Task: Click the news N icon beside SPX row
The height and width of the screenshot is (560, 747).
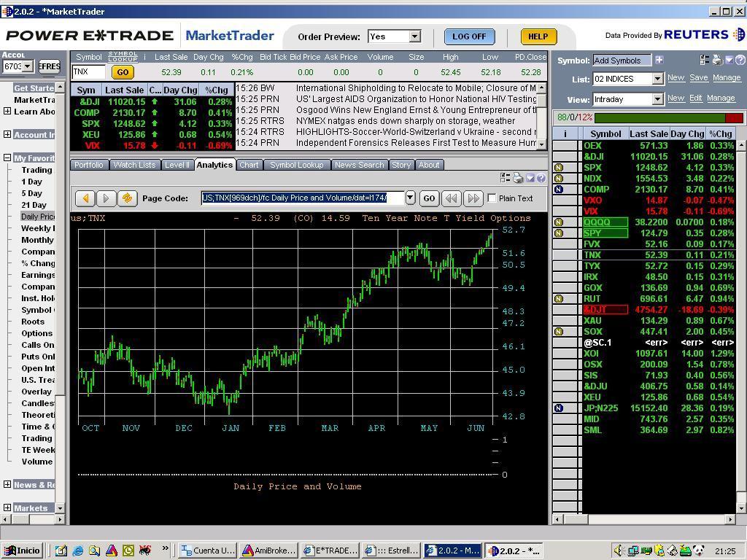Action: [x=559, y=168]
